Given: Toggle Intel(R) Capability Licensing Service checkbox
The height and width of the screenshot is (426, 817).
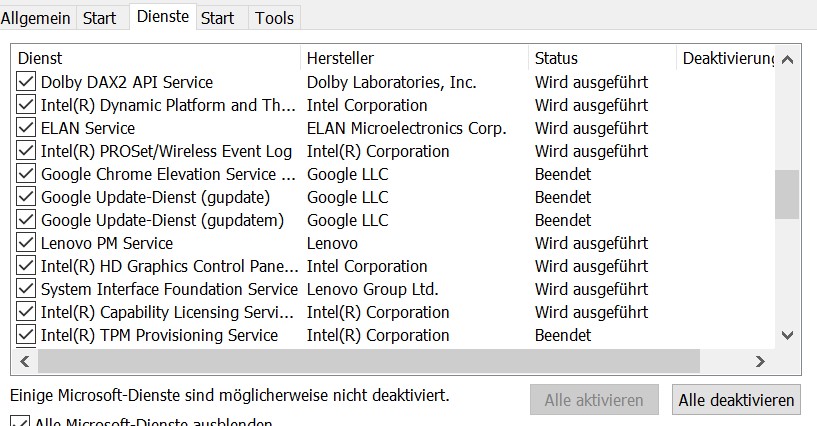Looking at the screenshot, I should (x=26, y=311).
